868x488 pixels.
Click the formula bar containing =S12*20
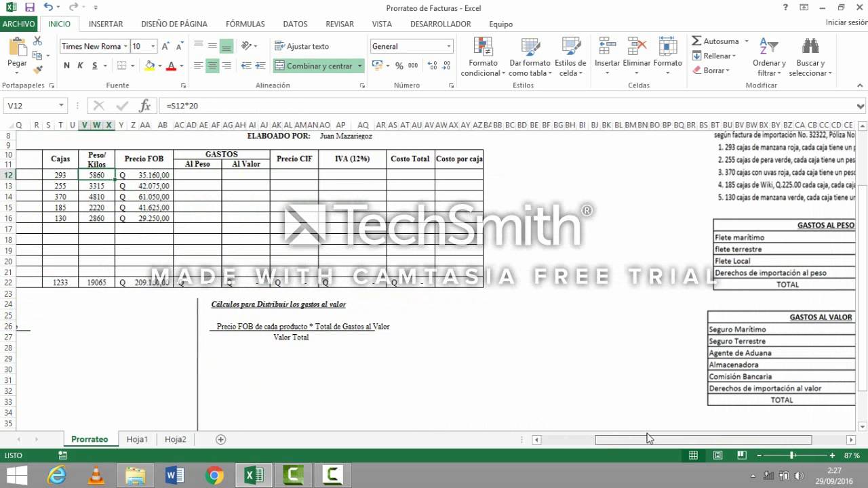click(x=506, y=106)
